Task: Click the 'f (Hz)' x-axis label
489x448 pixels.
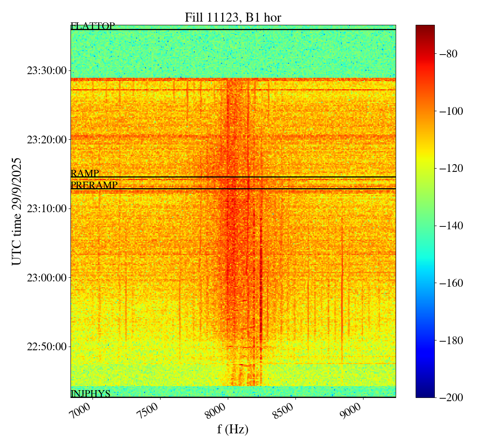Action: [x=233, y=429]
